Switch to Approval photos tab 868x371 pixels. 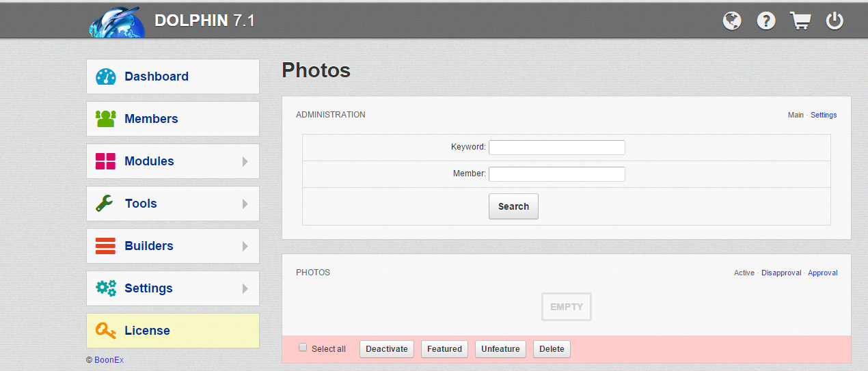(x=822, y=273)
